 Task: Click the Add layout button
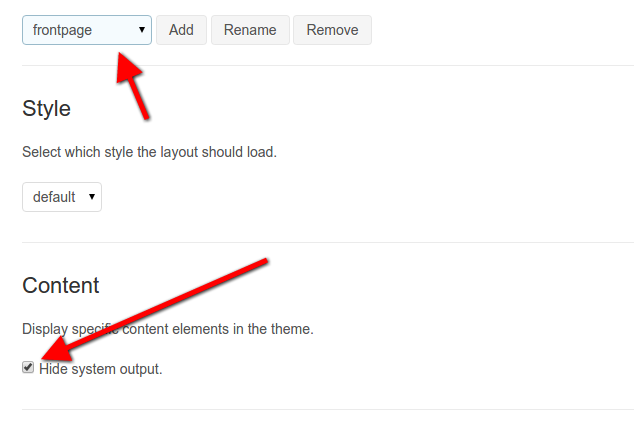181,30
